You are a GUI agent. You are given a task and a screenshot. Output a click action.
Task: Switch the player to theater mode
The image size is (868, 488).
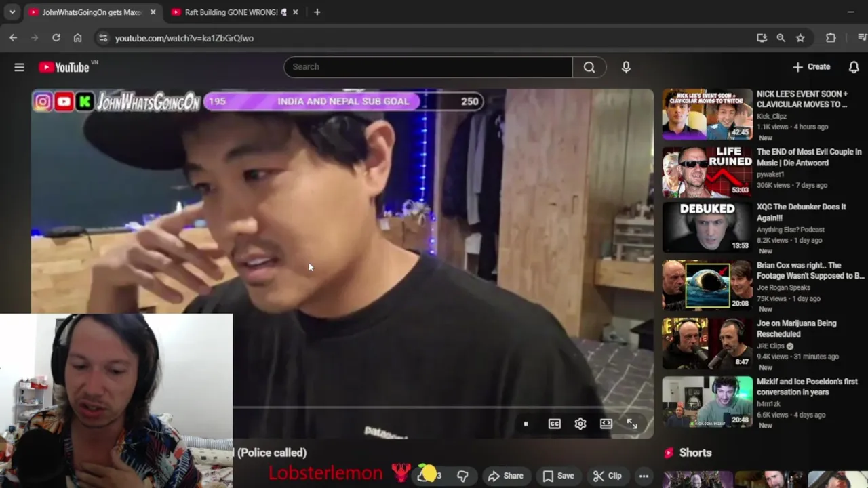click(x=606, y=424)
